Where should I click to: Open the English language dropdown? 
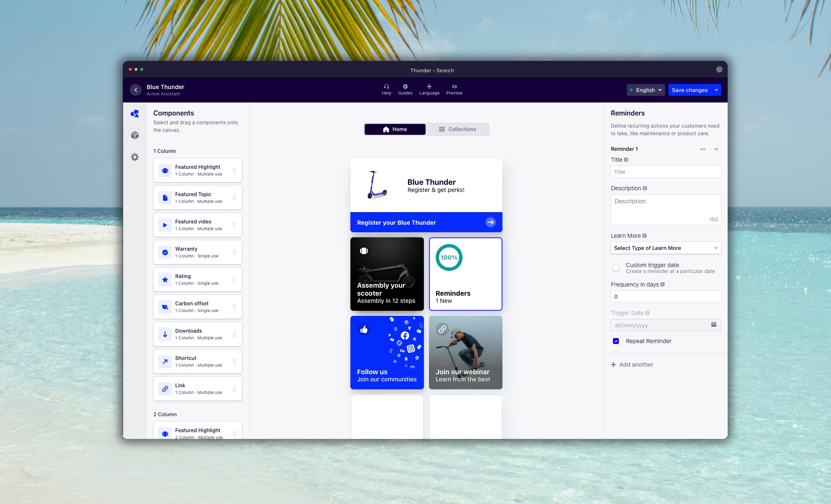click(x=646, y=90)
